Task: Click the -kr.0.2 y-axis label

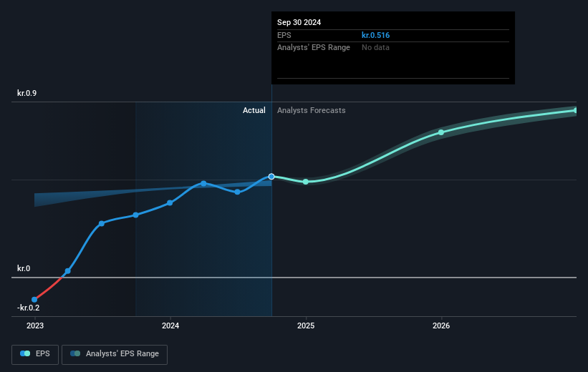Action: pos(28,308)
